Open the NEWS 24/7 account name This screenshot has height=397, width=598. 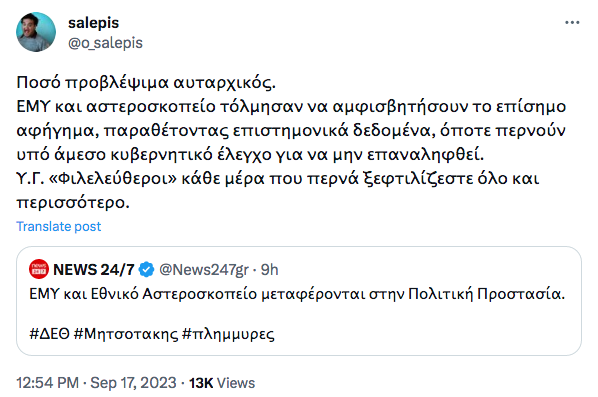[94, 270]
